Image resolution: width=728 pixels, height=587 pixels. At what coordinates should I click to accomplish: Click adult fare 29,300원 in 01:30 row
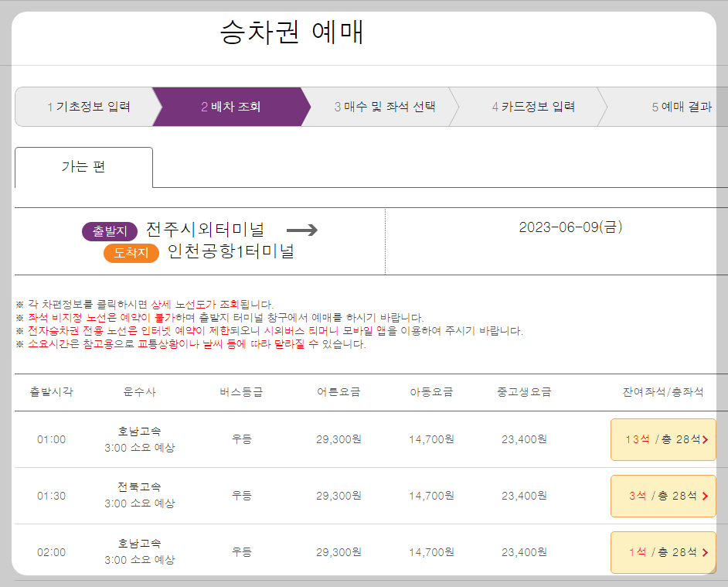338,496
